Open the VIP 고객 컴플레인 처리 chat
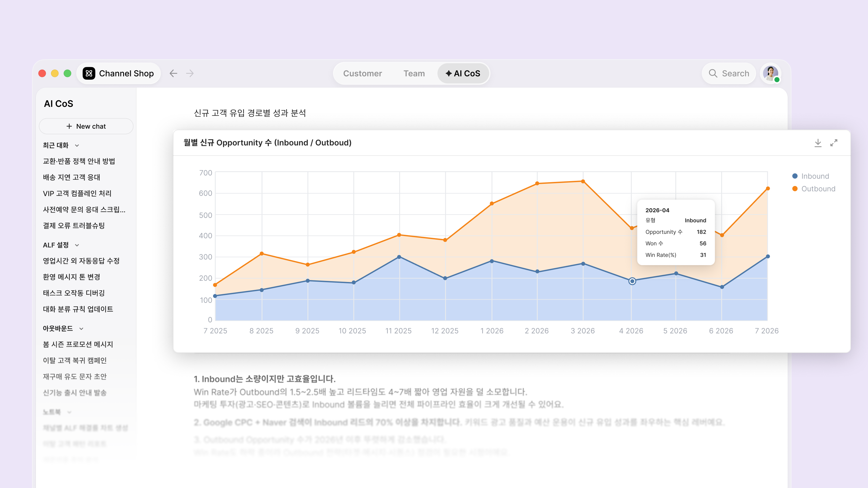The width and height of the screenshot is (868, 488). coord(77,193)
